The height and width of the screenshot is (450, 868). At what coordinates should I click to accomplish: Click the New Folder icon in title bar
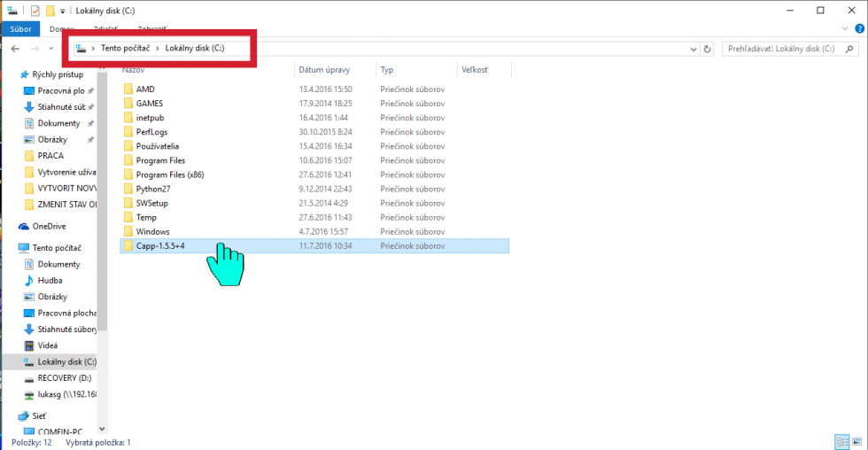click(x=50, y=10)
